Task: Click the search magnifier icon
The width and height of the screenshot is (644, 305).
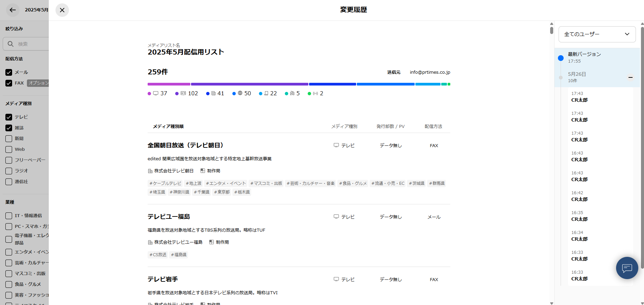Action: 11,44
